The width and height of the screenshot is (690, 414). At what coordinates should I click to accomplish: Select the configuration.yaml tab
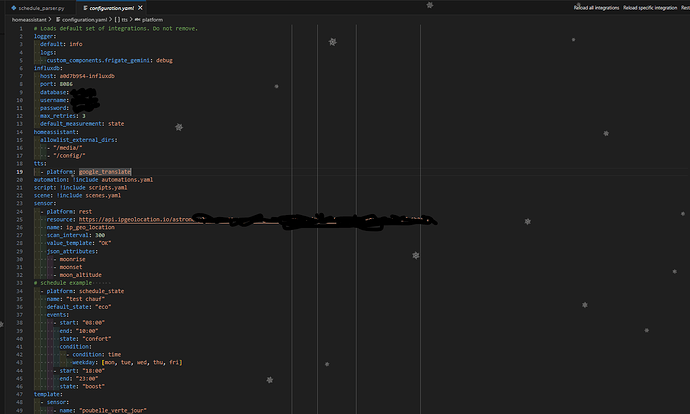point(111,8)
